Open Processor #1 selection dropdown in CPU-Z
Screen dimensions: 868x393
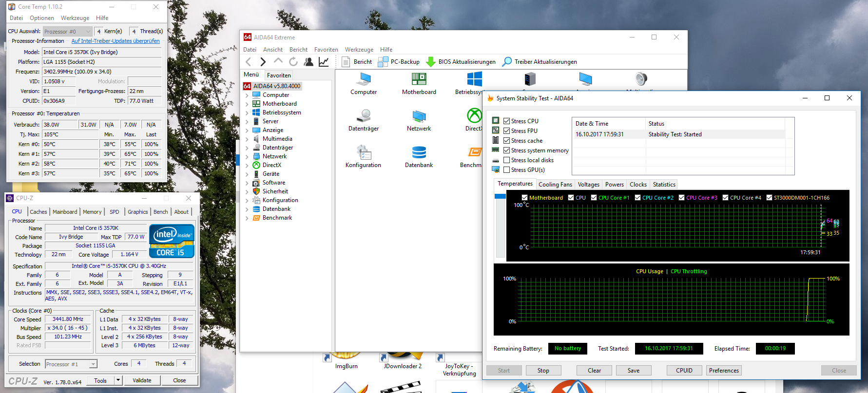[71, 364]
